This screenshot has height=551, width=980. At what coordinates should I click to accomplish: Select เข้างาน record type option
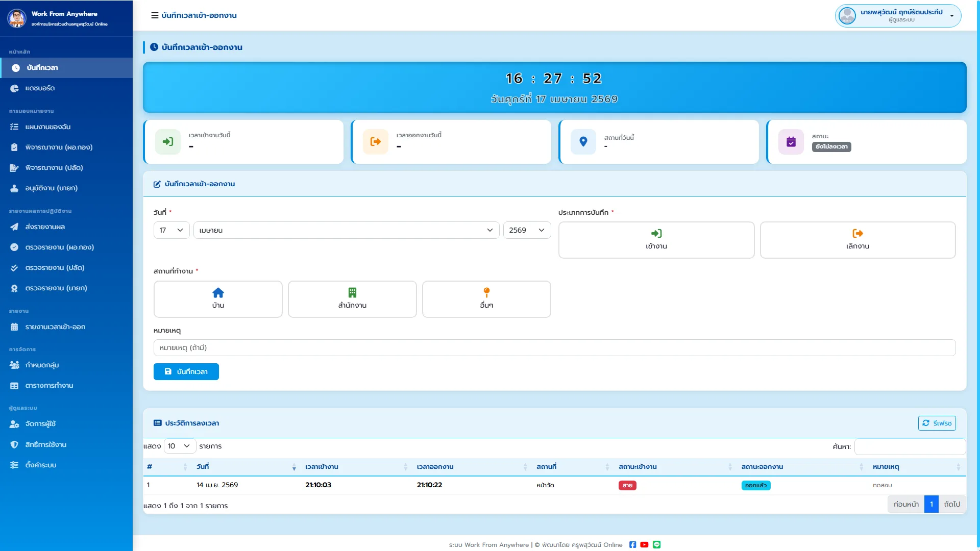(x=656, y=240)
